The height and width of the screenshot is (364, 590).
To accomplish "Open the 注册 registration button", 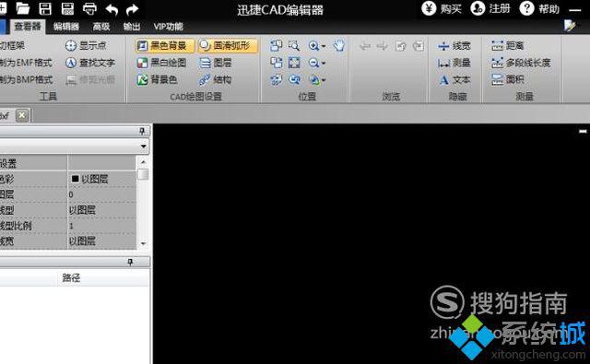I will [490, 8].
